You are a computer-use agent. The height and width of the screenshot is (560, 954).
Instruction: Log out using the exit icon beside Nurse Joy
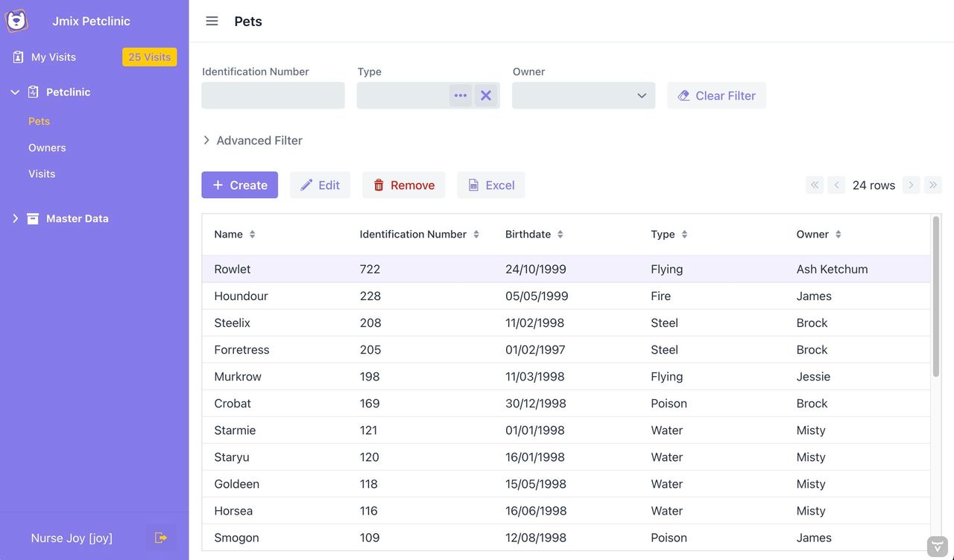point(161,537)
